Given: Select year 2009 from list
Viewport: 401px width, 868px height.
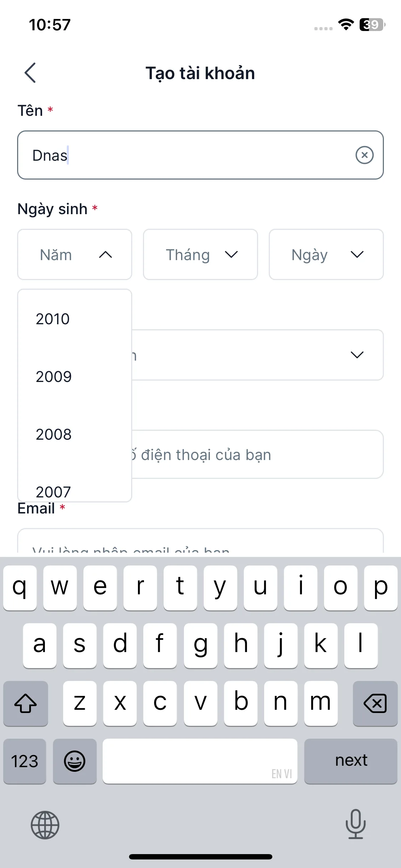Looking at the screenshot, I should coord(53,377).
